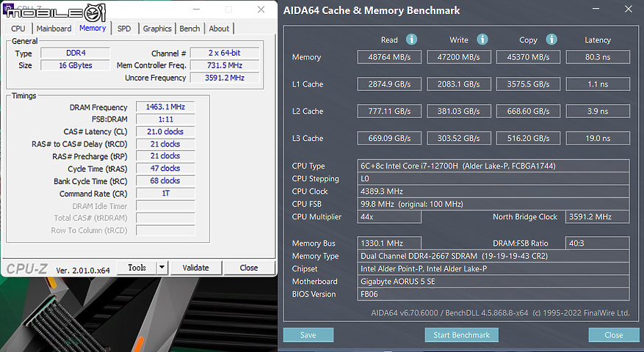644x352 pixels.
Task: Click L1 Cache Copy value 3575.5 GB/s
Action: (x=528, y=84)
